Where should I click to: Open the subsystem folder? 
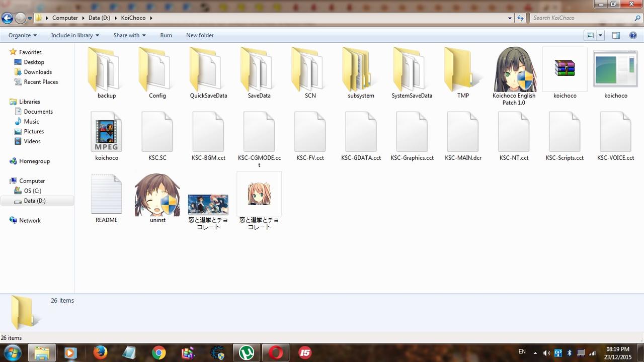(x=361, y=69)
